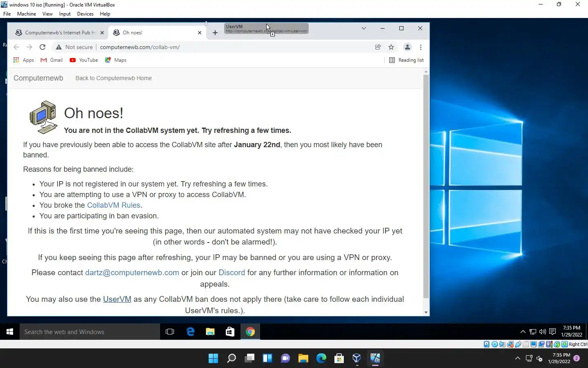588x368 pixels.
Task: Open host Windows 11 Start button
Action: click(x=213, y=359)
